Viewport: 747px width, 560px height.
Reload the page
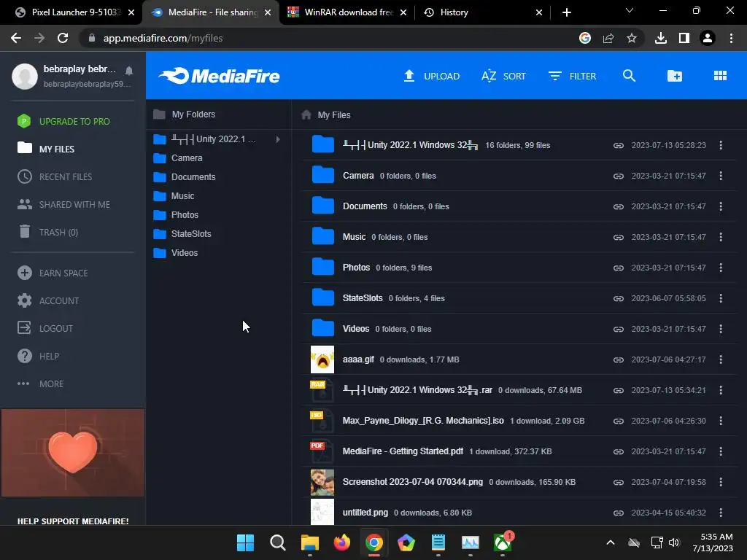pos(63,38)
